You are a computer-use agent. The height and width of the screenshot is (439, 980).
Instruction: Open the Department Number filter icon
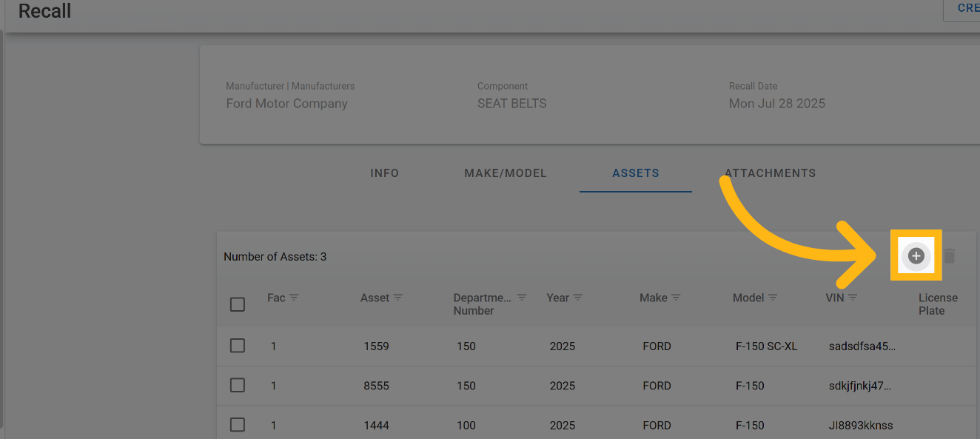point(522,298)
